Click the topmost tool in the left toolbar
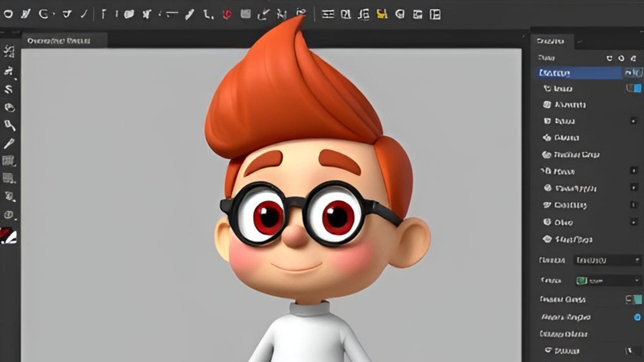This screenshot has width=644, height=362. pyautogui.click(x=9, y=52)
